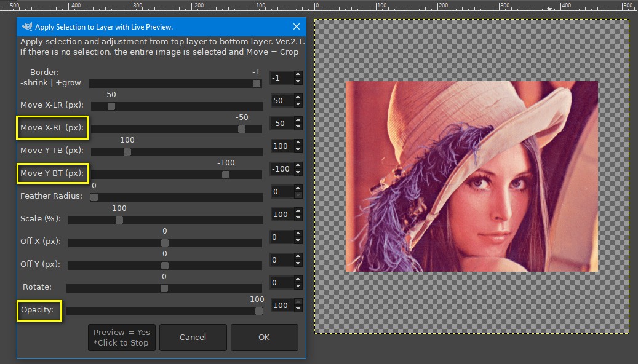Click the woman's photo on the canvas

(472, 176)
